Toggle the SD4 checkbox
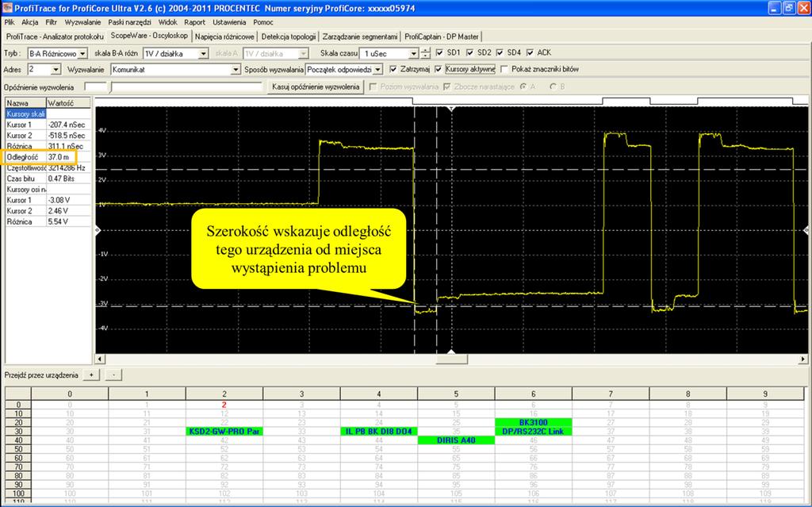Viewport: 812px width, 507px height. pos(500,52)
